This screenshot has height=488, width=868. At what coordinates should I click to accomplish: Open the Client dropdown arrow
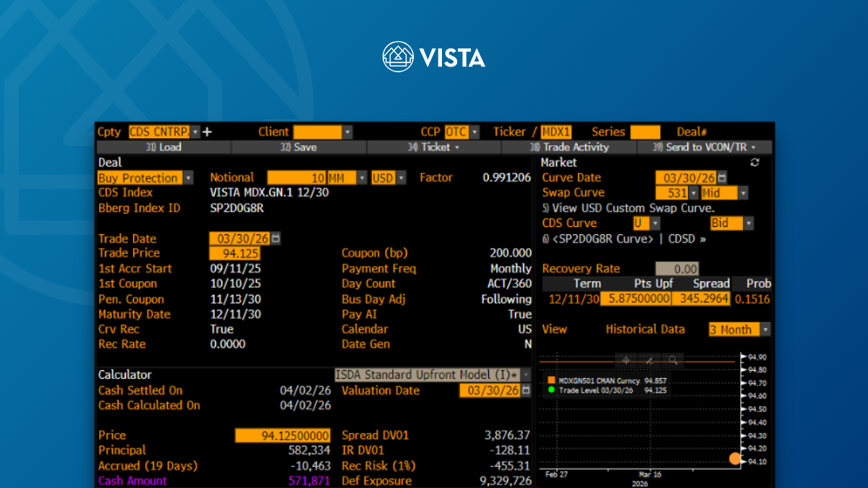tap(347, 132)
